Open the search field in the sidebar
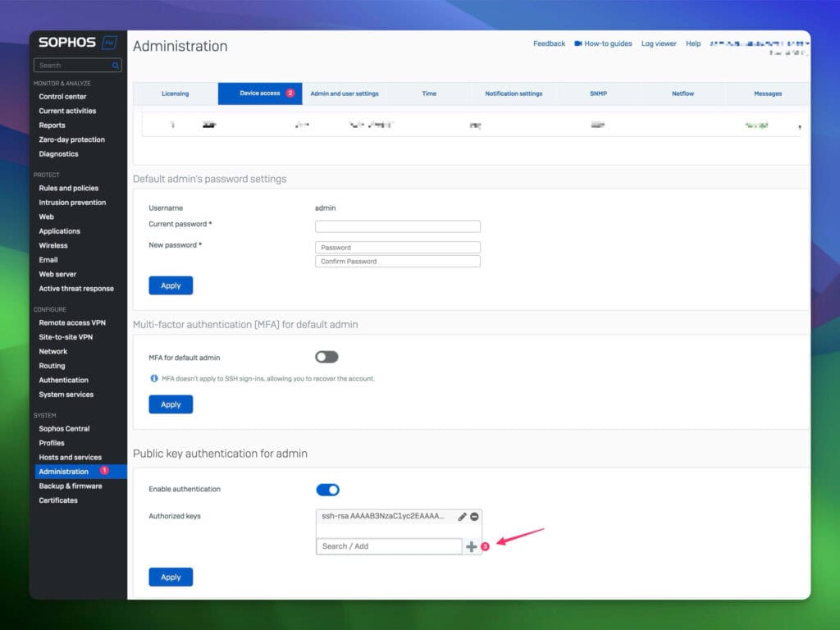Viewport: 840px width, 630px height. [x=74, y=65]
